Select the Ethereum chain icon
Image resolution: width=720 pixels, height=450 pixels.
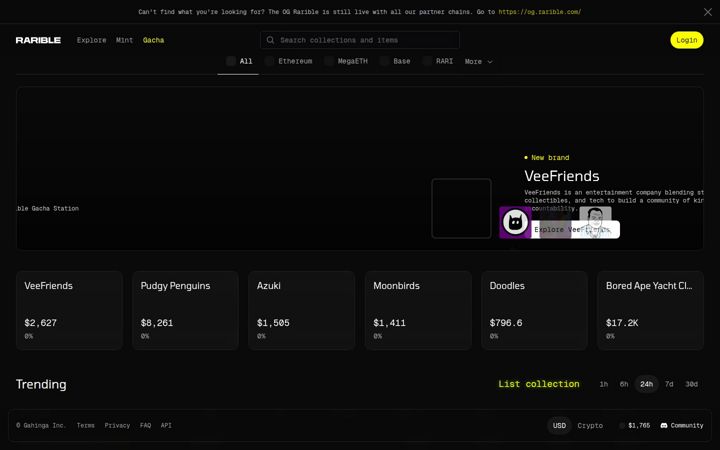pos(270,61)
